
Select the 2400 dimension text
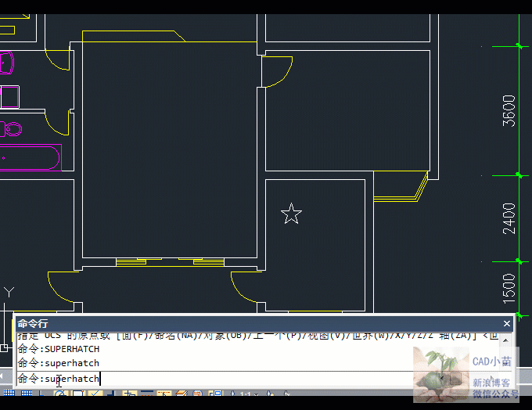(509, 218)
